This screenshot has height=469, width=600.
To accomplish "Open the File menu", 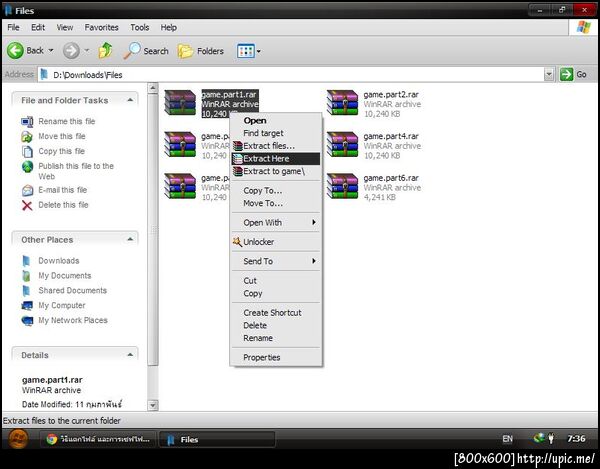I will tap(13, 28).
